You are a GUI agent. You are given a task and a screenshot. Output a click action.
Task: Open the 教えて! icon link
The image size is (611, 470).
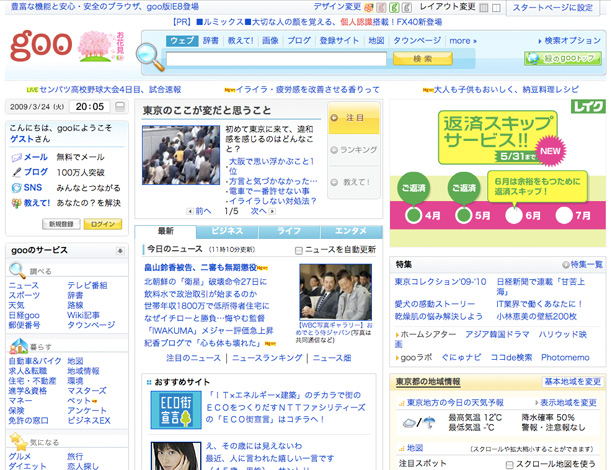pos(16,203)
